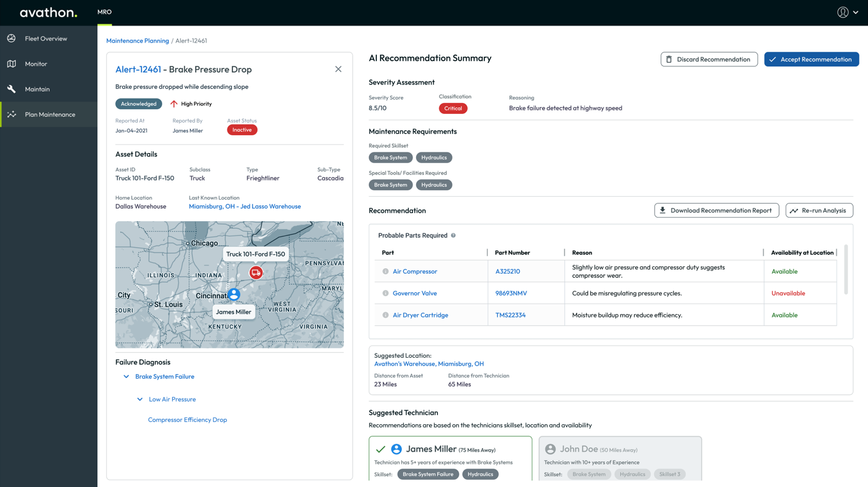Click info icon next to Governor Valve
Screen dimensions: 868x487
click(386, 293)
